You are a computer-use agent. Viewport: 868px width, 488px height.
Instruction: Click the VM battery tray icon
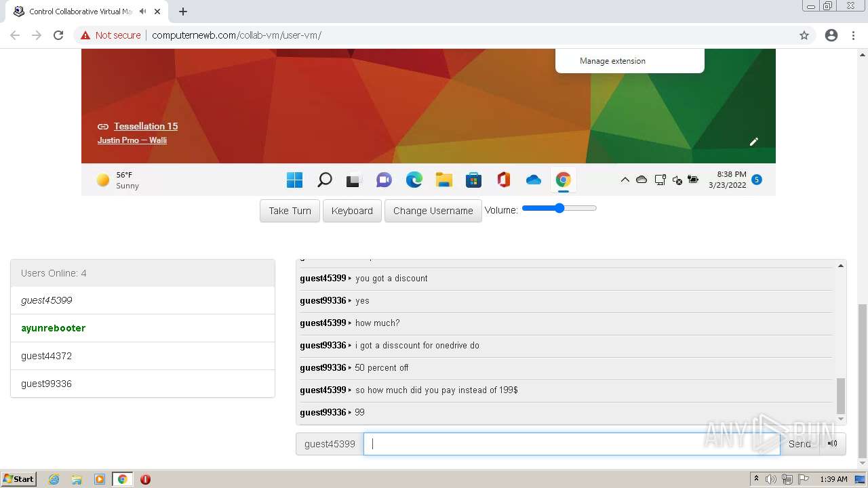[693, 180]
